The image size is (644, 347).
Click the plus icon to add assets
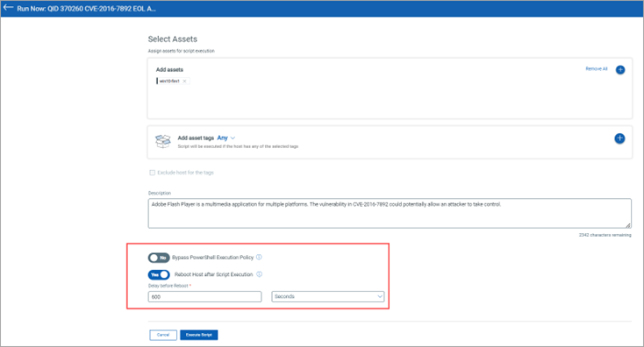coord(620,70)
